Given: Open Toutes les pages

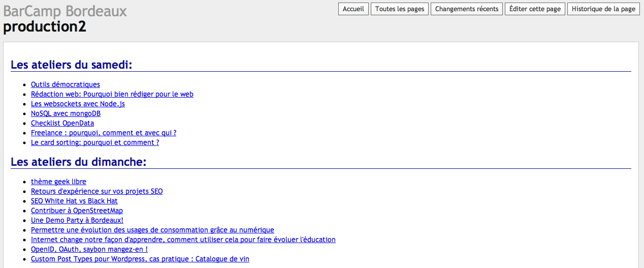Looking at the screenshot, I should point(400,9).
